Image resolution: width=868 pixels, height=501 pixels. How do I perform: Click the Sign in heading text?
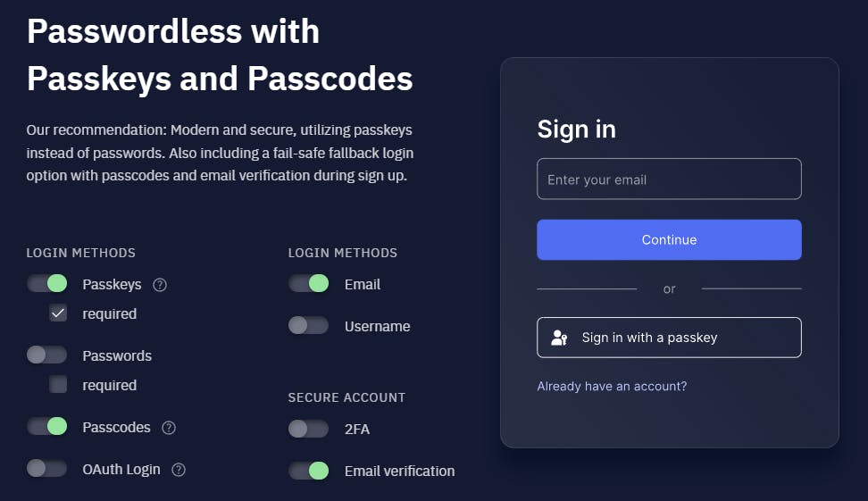(576, 129)
